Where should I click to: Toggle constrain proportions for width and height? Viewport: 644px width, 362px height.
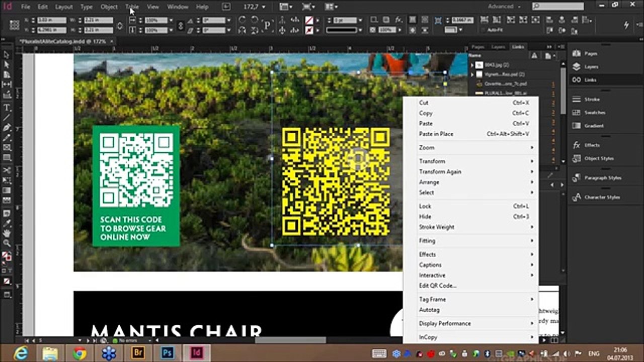(120, 25)
